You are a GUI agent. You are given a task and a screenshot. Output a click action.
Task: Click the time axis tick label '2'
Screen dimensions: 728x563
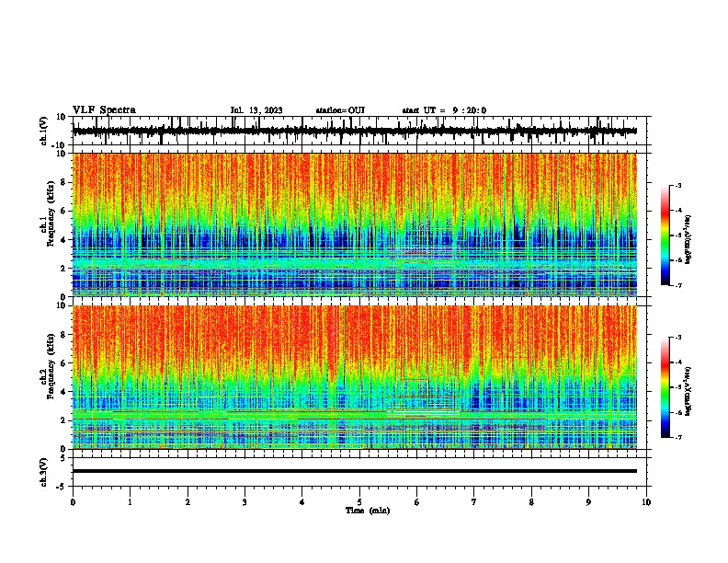pyautogui.click(x=188, y=502)
